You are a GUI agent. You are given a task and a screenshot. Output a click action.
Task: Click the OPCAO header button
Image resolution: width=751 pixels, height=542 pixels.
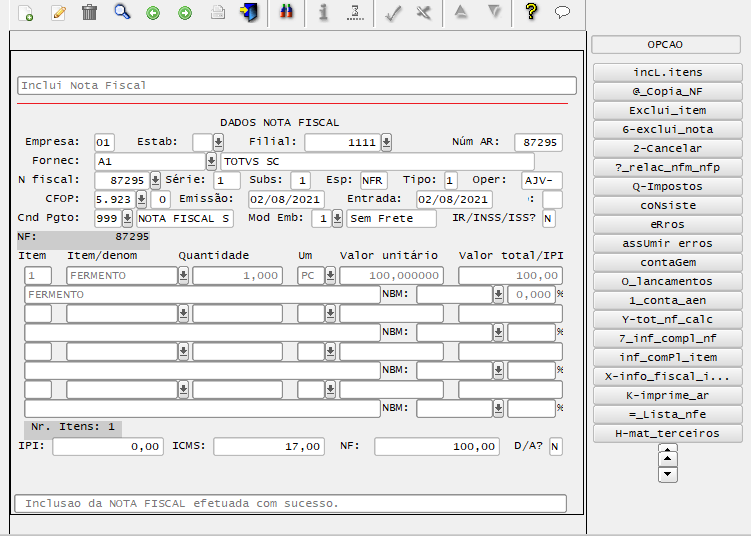click(x=666, y=45)
